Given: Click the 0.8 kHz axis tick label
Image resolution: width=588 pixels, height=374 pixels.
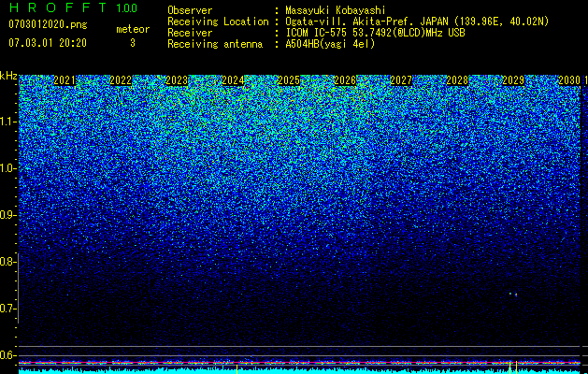Looking at the screenshot, I should [x=7, y=262].
